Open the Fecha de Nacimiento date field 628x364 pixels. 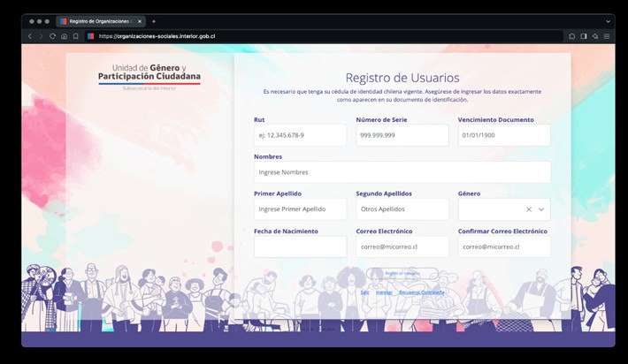pyautogui.click(x=300, y=246)
